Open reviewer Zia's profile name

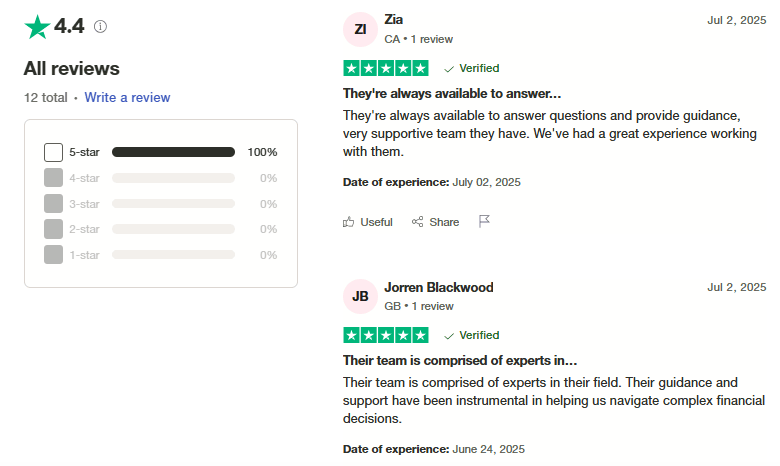coord(394,20)
